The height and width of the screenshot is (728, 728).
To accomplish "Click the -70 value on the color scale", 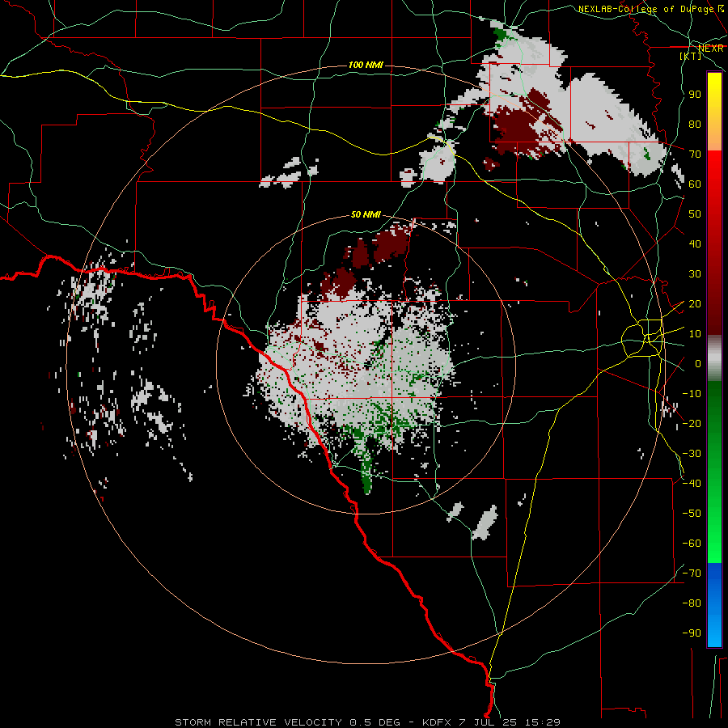I will coord(692,573).
